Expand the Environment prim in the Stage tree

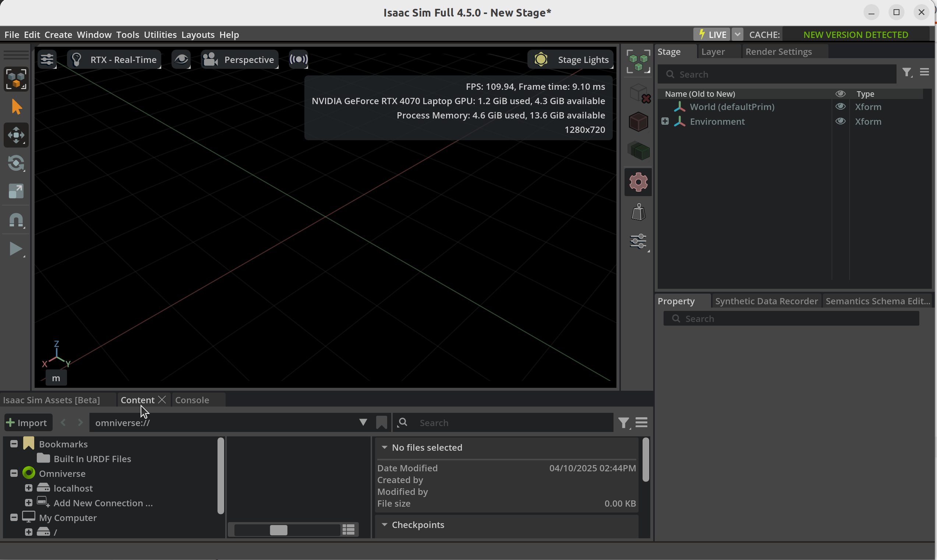click(664, 121)
